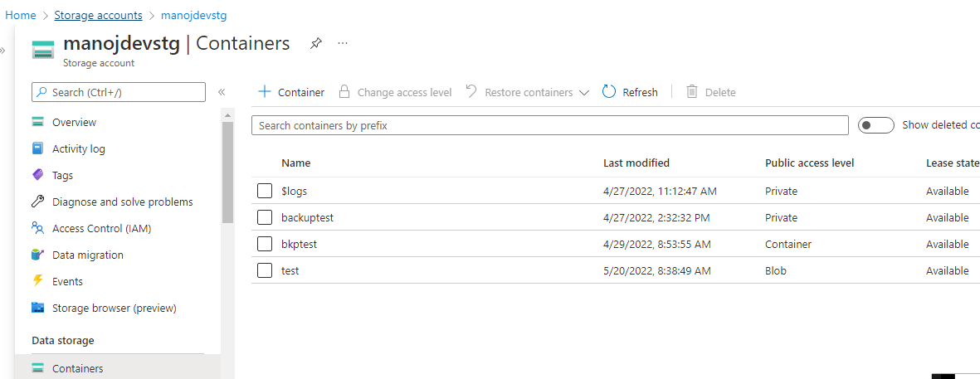Open Access Control (IAM) in the sidebar
Screen dimensions: 980x379
point(101,229)
